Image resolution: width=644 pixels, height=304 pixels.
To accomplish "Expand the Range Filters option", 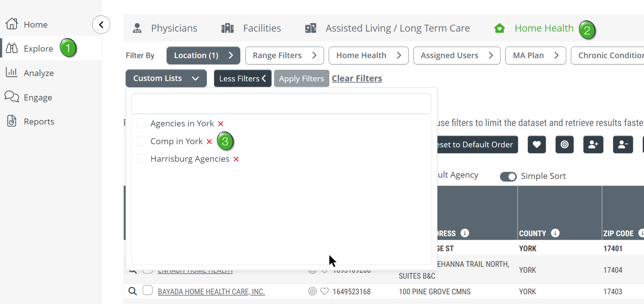I will point(284,55).
